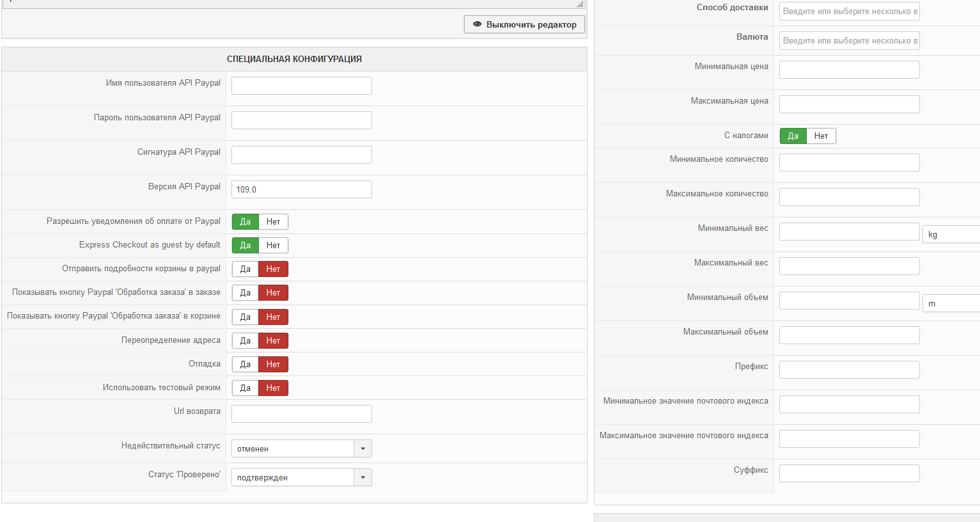Set Express Checkout as guest by default to Да
Screen dimensions: 980x522
[245, 245]
